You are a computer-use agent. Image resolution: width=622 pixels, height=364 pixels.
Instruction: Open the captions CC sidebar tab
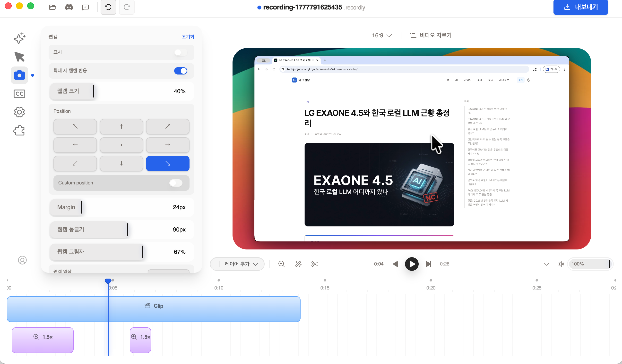tap(19, 94)
